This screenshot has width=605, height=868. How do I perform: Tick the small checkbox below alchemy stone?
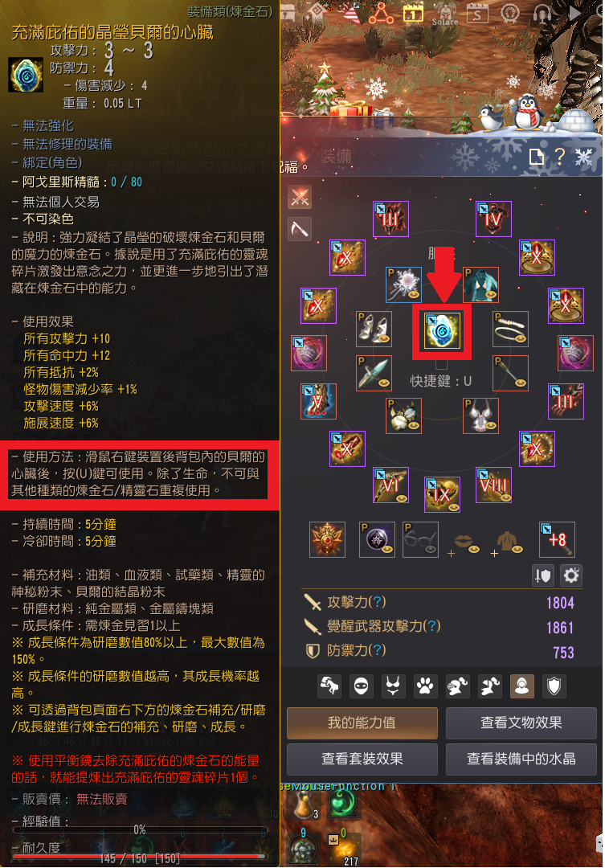click(441, 364)
